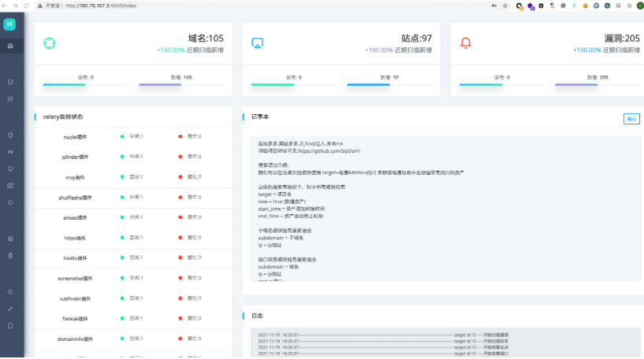The image size is (644, 359).
Task: Select the naabu插件 row label
Action: (x=75, y=258)
